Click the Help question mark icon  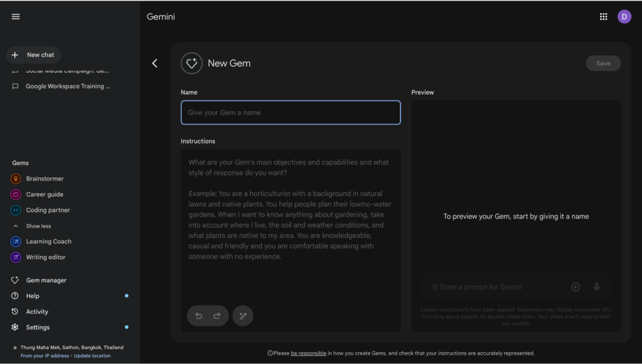(15, 296)
